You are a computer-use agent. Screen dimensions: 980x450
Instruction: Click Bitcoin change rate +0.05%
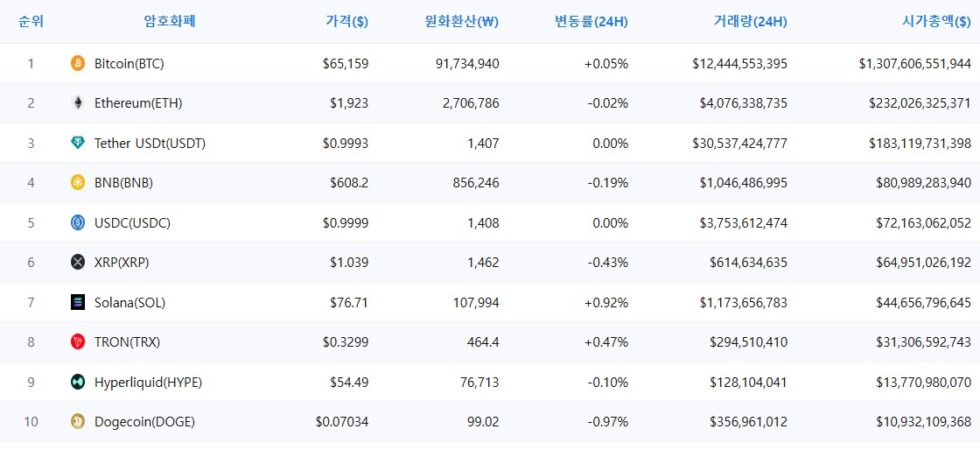pyautogui.click(x=606, y=63)
